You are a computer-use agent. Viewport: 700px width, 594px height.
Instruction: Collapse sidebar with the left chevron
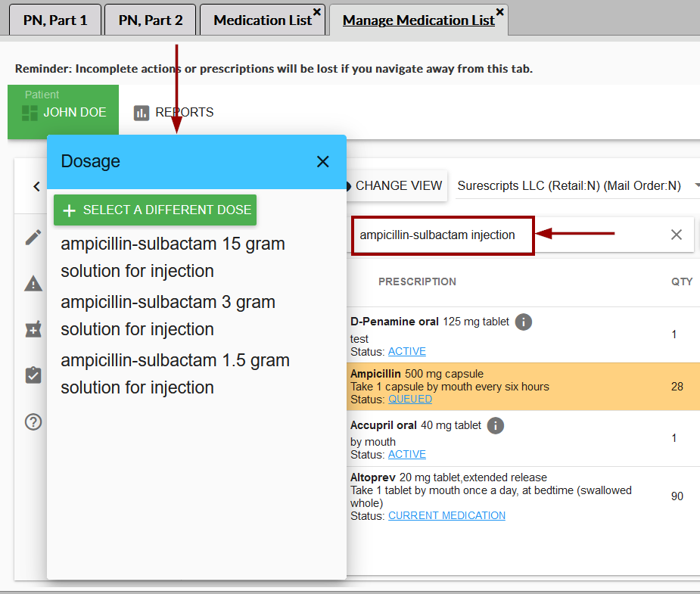click(36, 186)
